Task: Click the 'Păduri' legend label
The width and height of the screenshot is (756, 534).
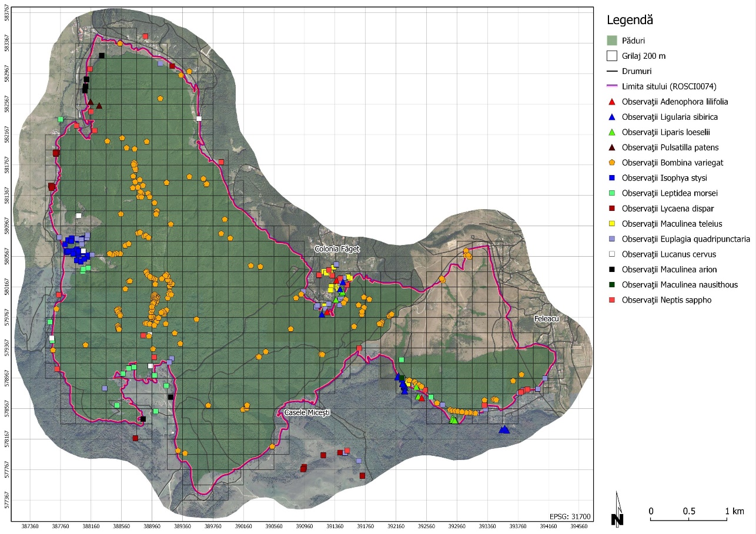Action: (x=634, y=41)
